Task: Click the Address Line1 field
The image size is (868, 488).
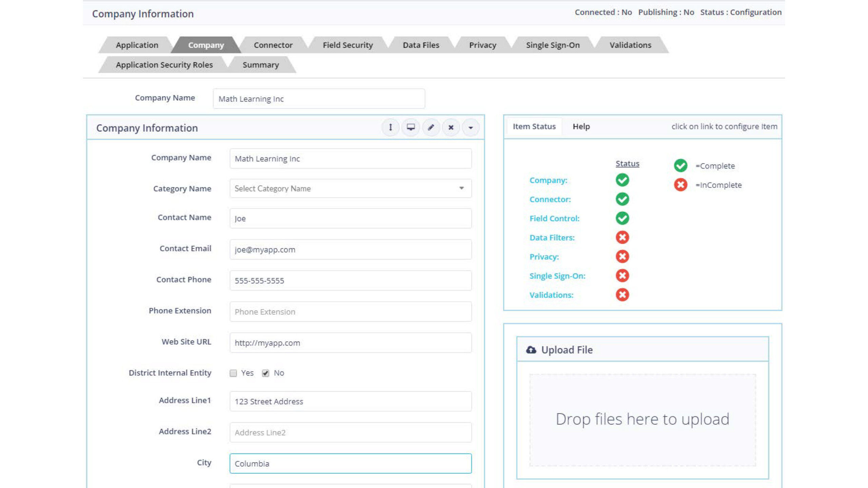Action: [351, 401]
